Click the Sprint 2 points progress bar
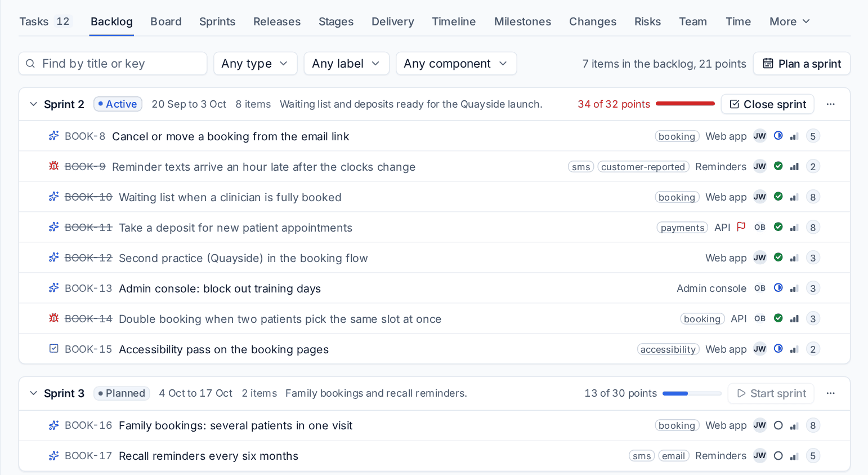 point(685,104)
